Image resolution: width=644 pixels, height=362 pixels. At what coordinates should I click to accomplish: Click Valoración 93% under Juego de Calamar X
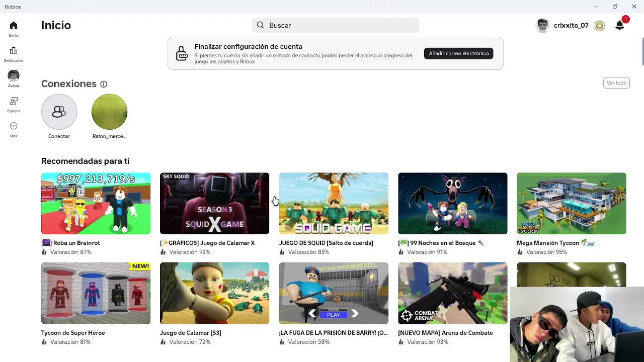click(x=190, y=252)
